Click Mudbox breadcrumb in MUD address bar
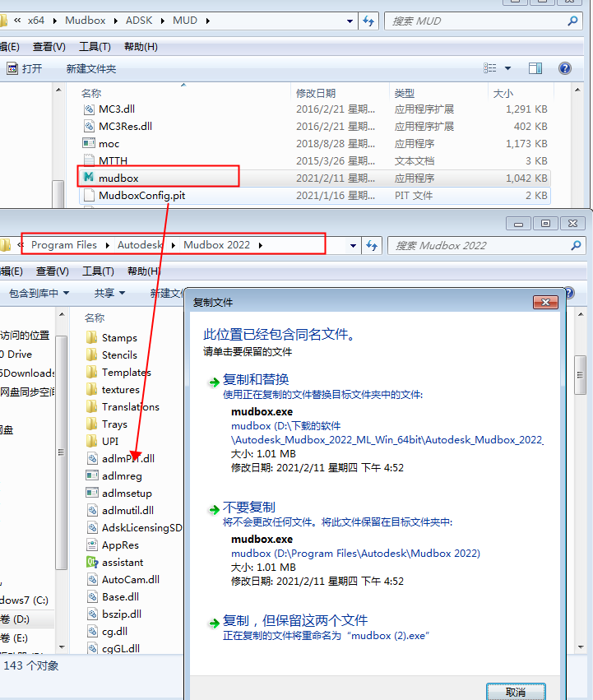This screenshot has height=700, width=593. coord(86,21)
